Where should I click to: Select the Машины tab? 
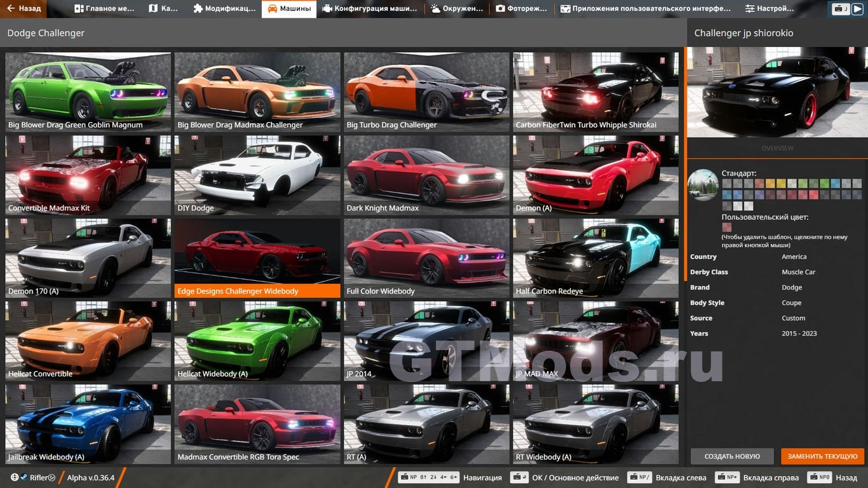tap(289, 9)
